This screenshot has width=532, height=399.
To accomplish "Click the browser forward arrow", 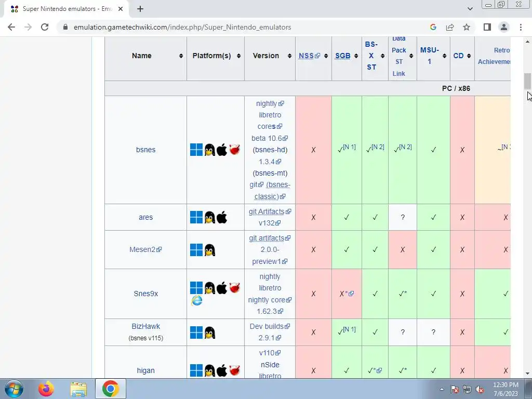I will point(28,27).
